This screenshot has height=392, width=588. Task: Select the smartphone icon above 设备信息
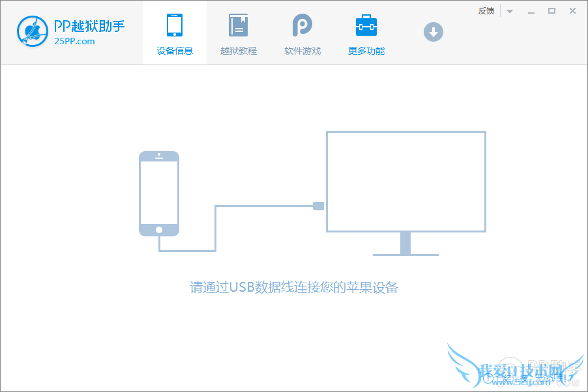click(x=174, y=25)
